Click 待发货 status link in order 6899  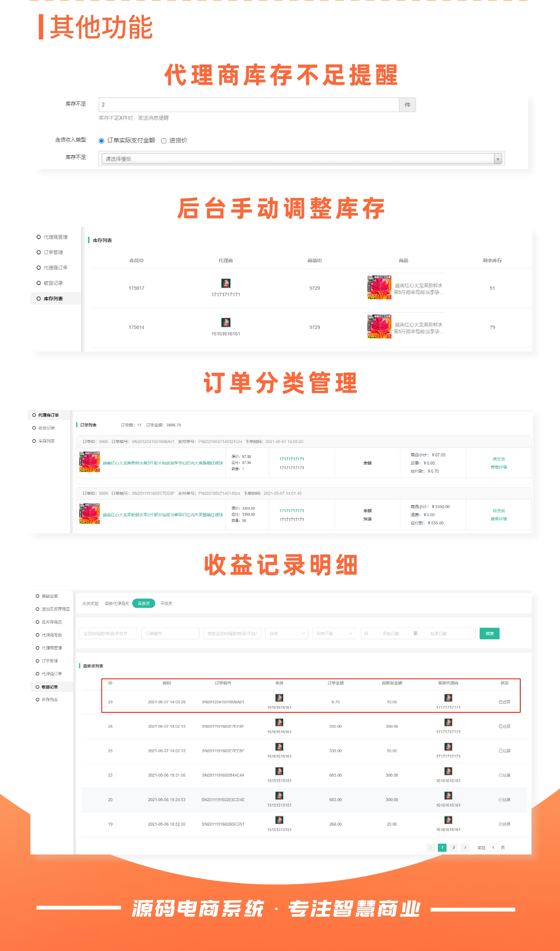click(x=499, y=511)
